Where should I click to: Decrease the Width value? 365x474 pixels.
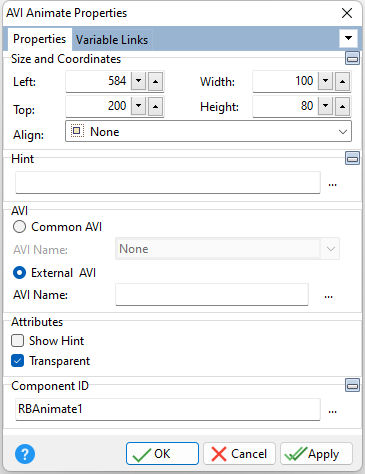pos(326,81)
